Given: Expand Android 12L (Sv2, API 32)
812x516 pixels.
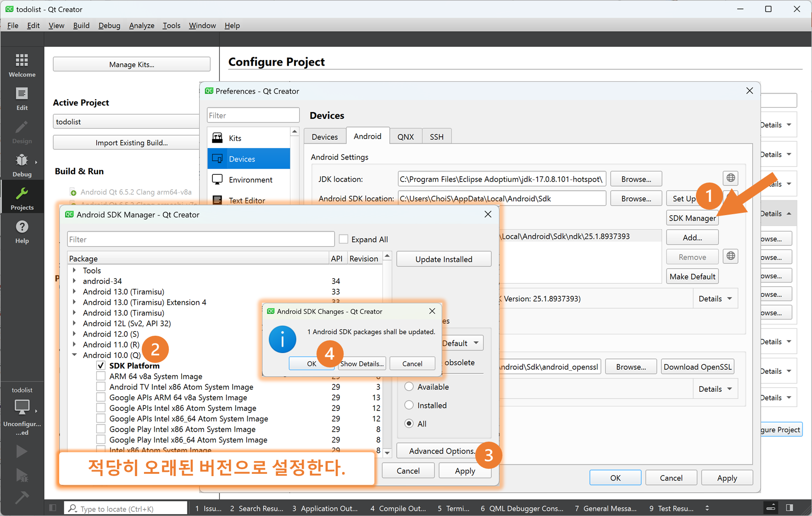Looking at the screenshot, I should pyautogui.click(x=74, y=323).
